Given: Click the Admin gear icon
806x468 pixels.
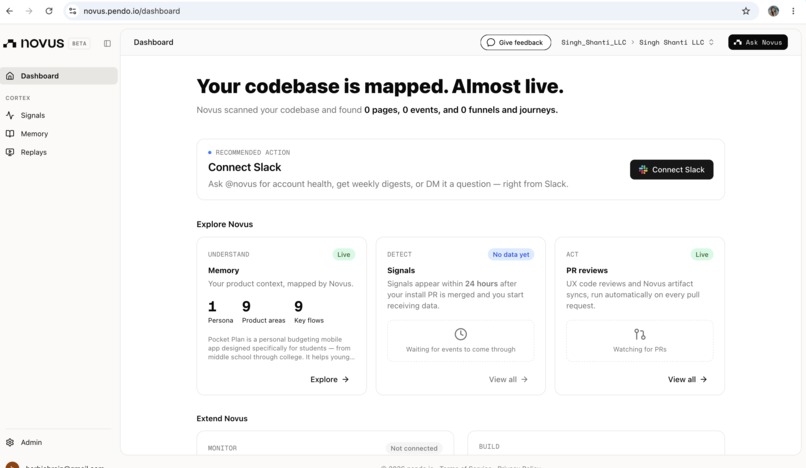Looking at the screenshot, I should coord(10,442).
